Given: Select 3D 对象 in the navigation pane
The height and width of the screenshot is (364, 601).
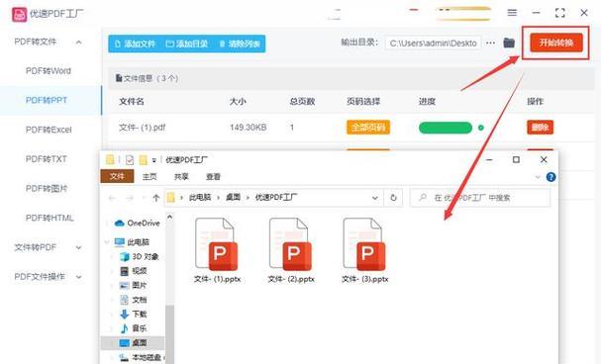Looking at the screenshot, I should click(x=140, y=256).
